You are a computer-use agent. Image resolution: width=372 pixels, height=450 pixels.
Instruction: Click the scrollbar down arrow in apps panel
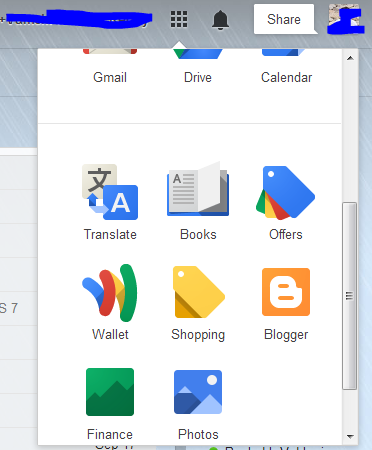click(350, 436)
